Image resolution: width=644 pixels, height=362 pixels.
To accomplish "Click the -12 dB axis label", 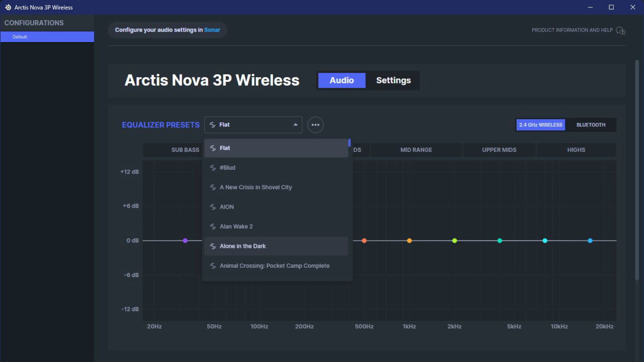I will point(130,309).
